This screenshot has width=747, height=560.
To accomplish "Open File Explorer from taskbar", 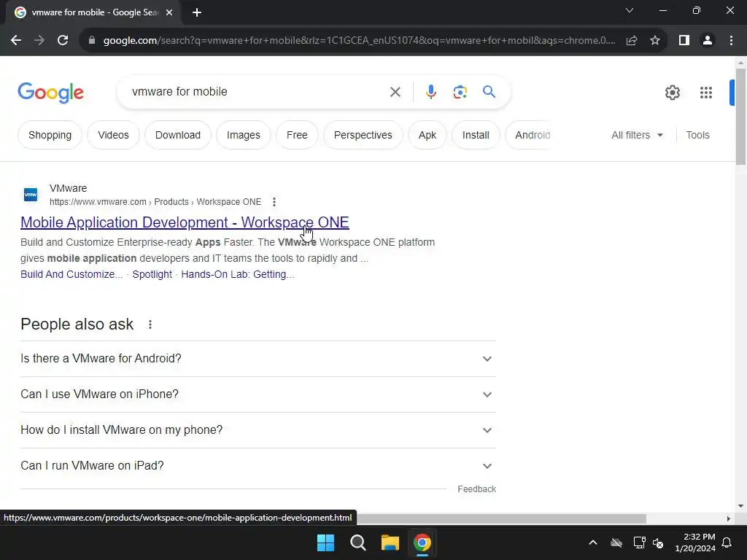I will [390, 542].
